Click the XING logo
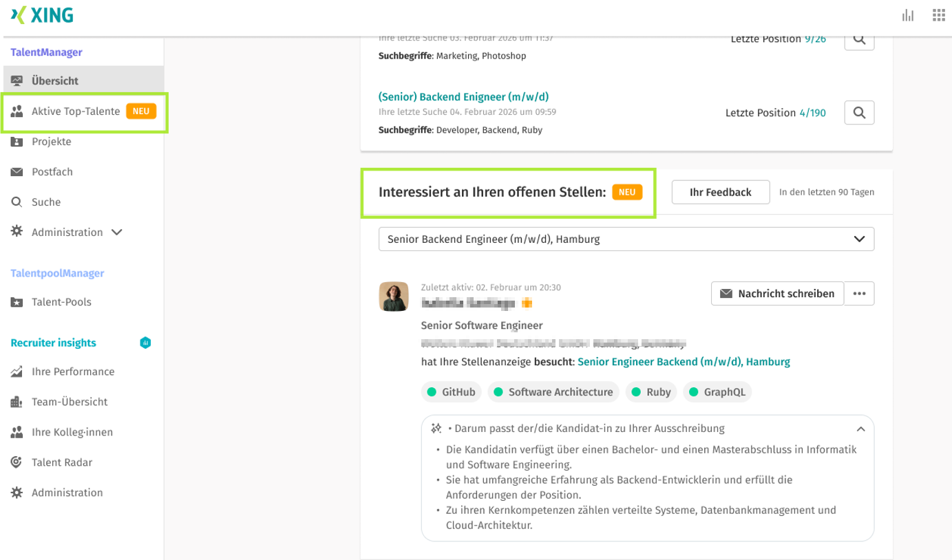Viewport: 952px width, 560px height. click(41, 14)
